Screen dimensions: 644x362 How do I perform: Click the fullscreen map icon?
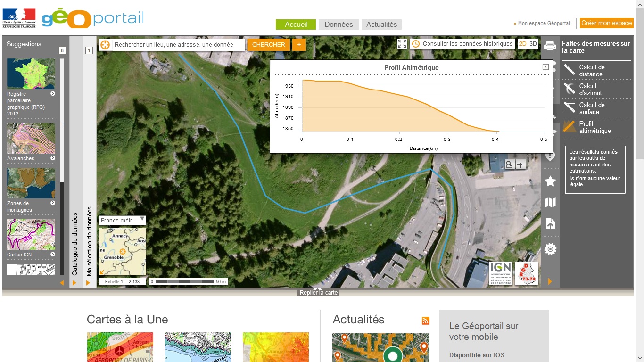(x=402, y=44)
